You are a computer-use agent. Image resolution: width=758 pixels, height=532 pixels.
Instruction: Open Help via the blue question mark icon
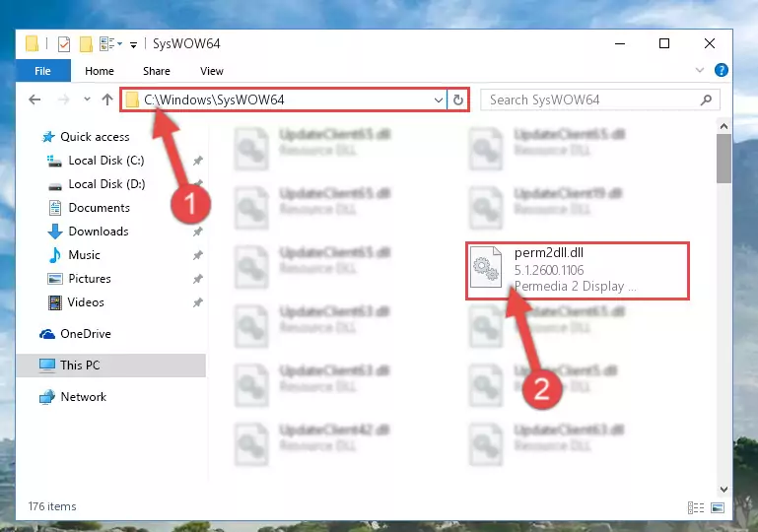pyautogui.click(x=721, y=70)
